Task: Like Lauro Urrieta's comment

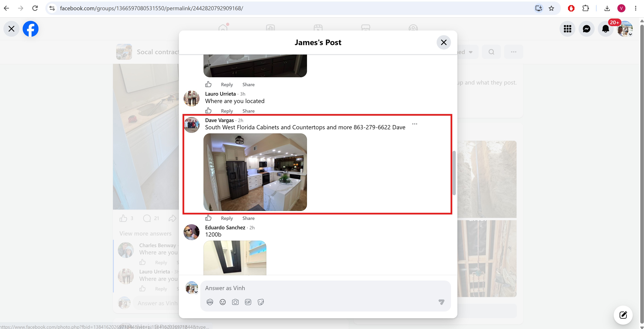Action: [x=208, y=111]
